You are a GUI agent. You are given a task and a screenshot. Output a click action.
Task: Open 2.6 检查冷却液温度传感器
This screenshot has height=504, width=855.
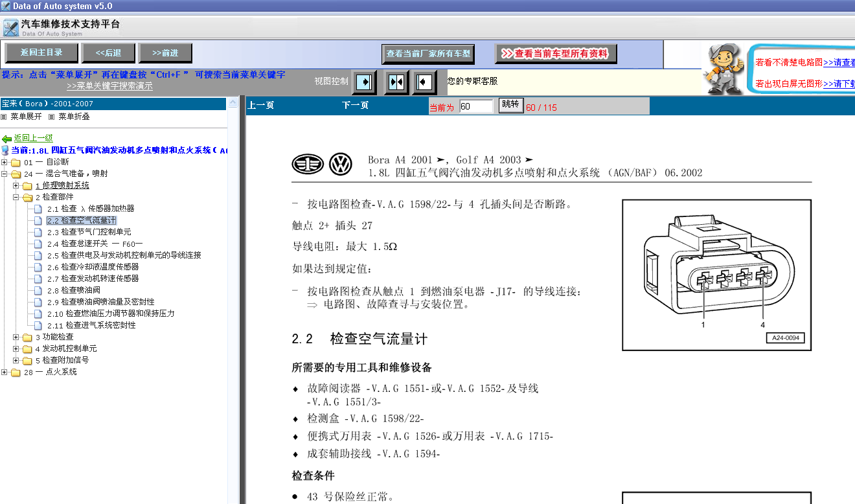(x=93, y=267)
